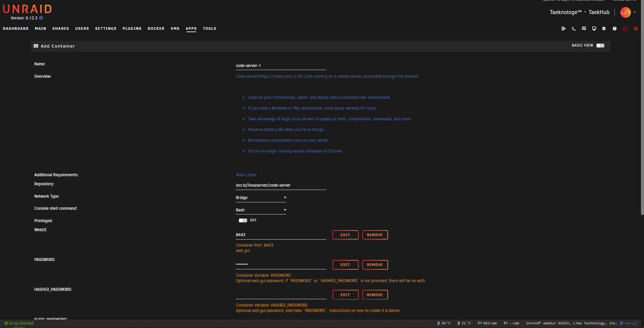Open the VMs menu item

[x=175, y=28]
